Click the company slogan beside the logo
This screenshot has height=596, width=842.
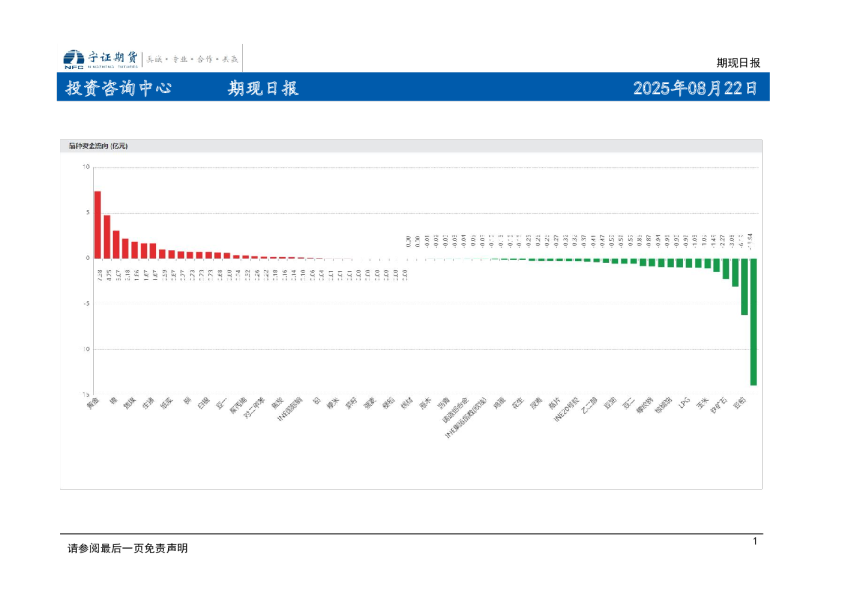pos(194,59)
